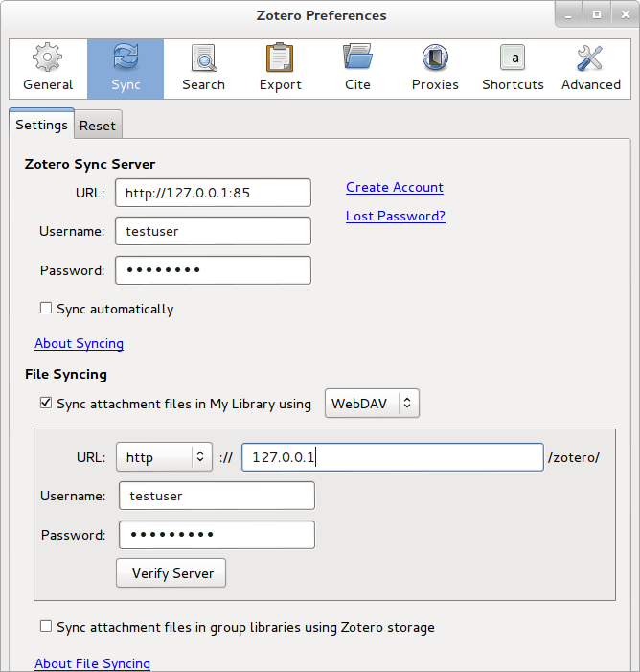Enable group libraries Zotero storage sync
Image resolution: width=640 pixels, height=672 pixels.
[x=46, y=627]
